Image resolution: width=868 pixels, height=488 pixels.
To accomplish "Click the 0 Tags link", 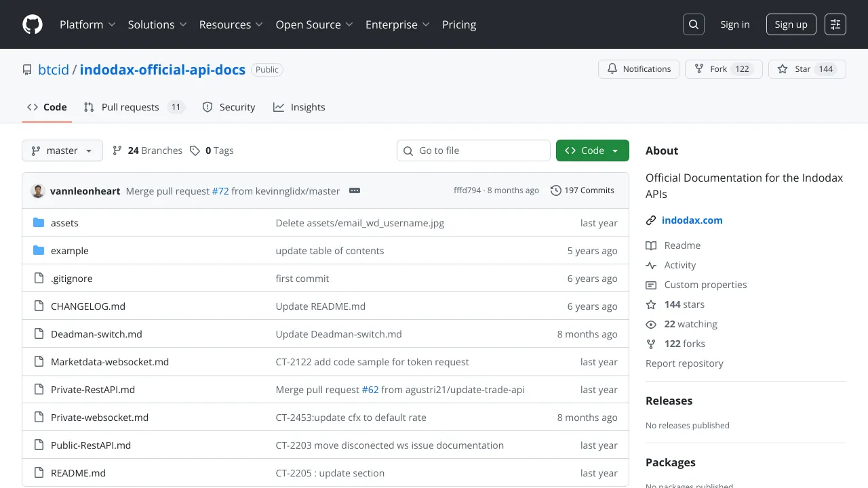I will [x=212, y=150].
